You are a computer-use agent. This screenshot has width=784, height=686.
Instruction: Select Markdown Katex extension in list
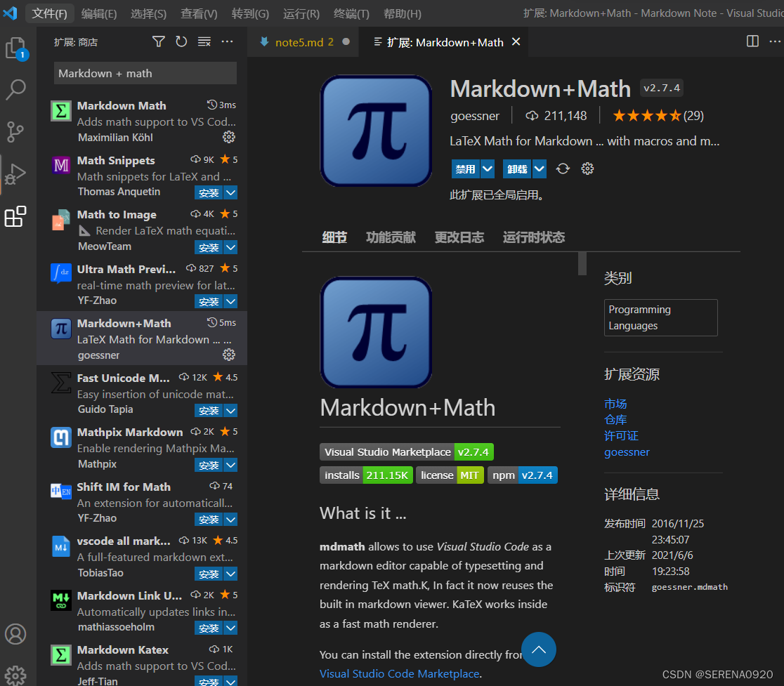pyautogui.click(x=142, y=664)
